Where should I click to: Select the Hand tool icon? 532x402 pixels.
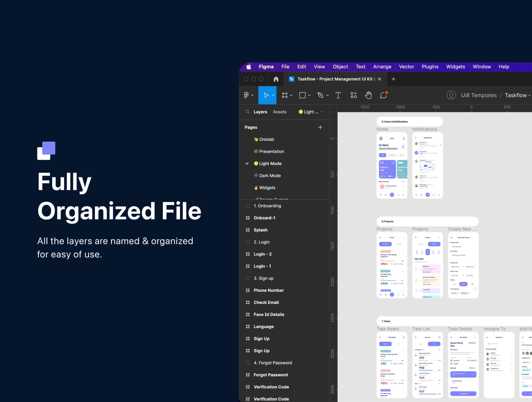368,95
